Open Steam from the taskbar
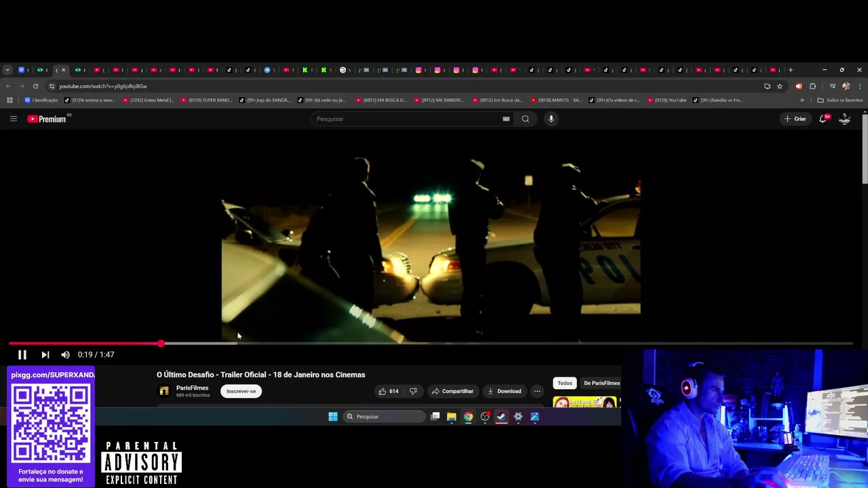The height and width of the screenshot is (488, 868). pyautogui.click(x=501, y=417)
